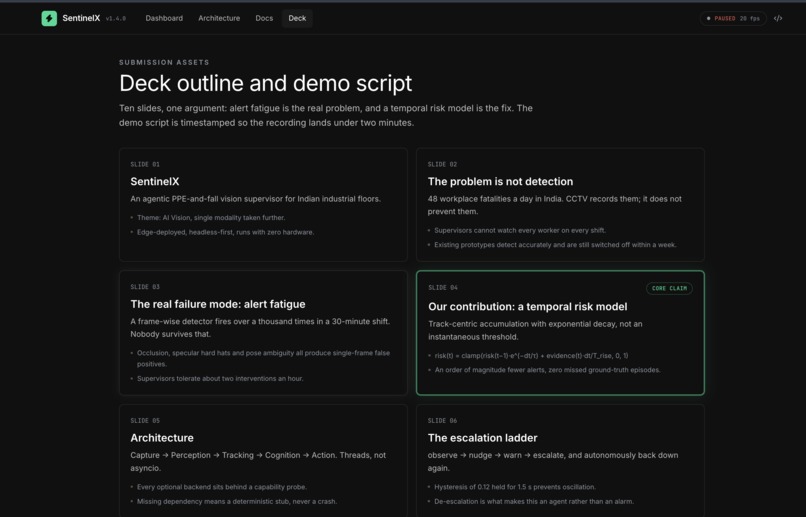Click the risk(t) clamp formula bullet

point(532,356)
